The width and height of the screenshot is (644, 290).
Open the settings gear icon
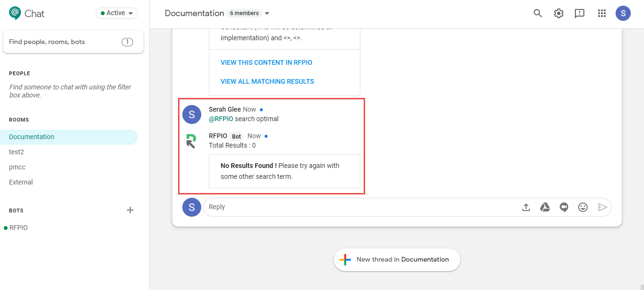[559, 13]
